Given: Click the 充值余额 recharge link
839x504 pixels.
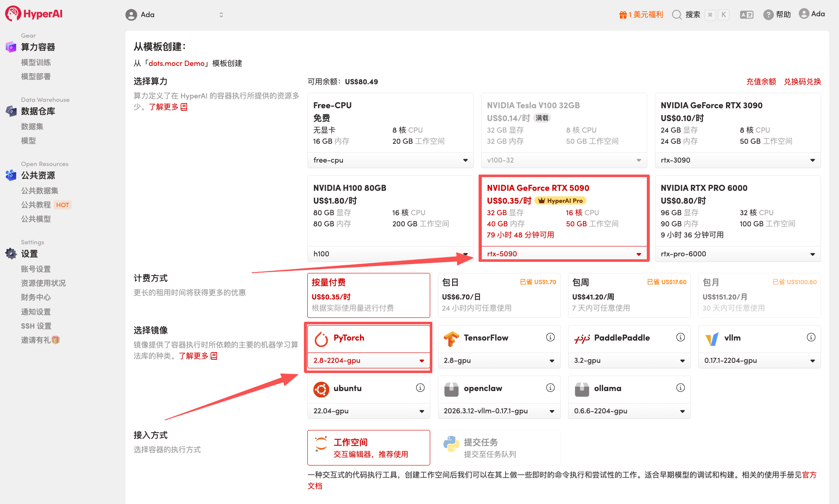Looking at the screenshot, I should (x=761, y=82).
